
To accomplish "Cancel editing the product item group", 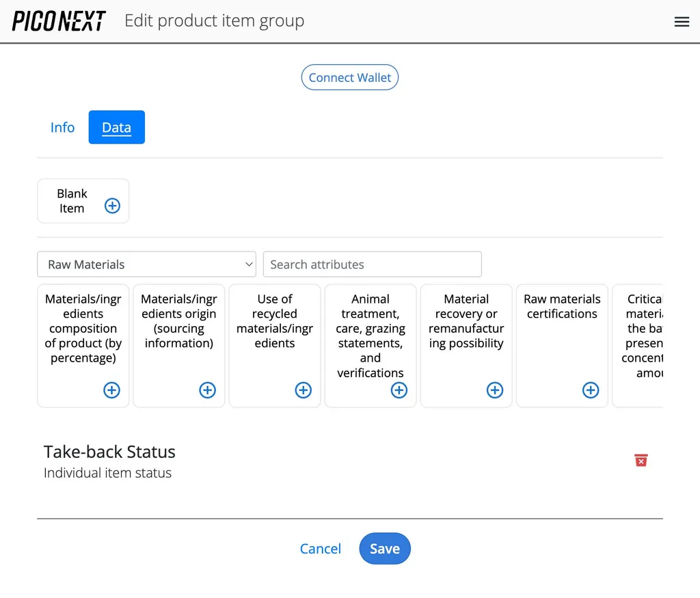I will 320,548.
